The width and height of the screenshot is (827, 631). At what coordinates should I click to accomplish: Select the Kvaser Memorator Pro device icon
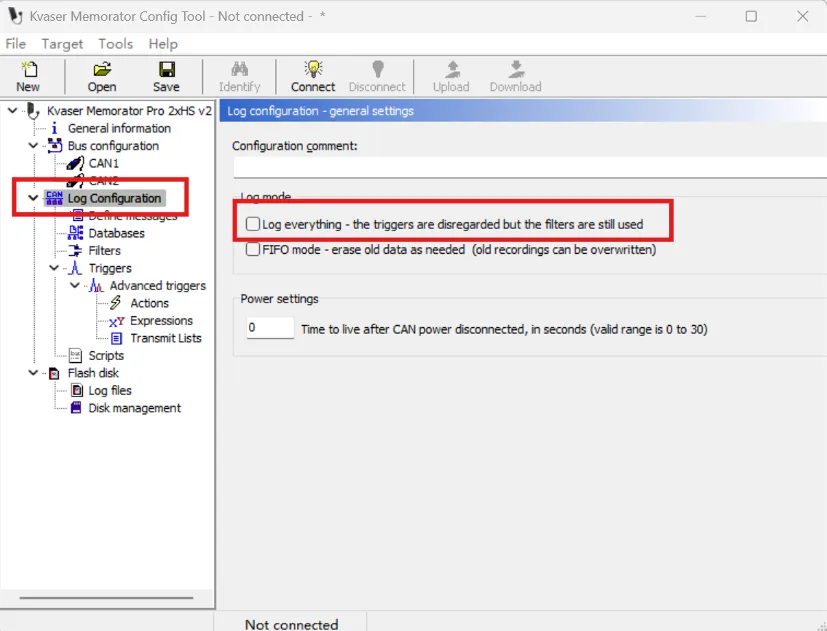point(33,111)
